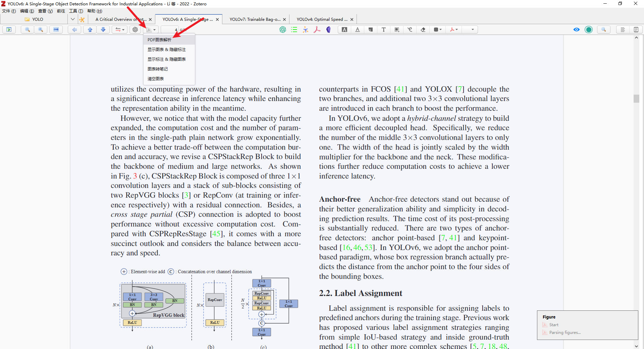Select the underline annotation tool
The height and width of the screenshot is (349, 644).
point(358,30)
